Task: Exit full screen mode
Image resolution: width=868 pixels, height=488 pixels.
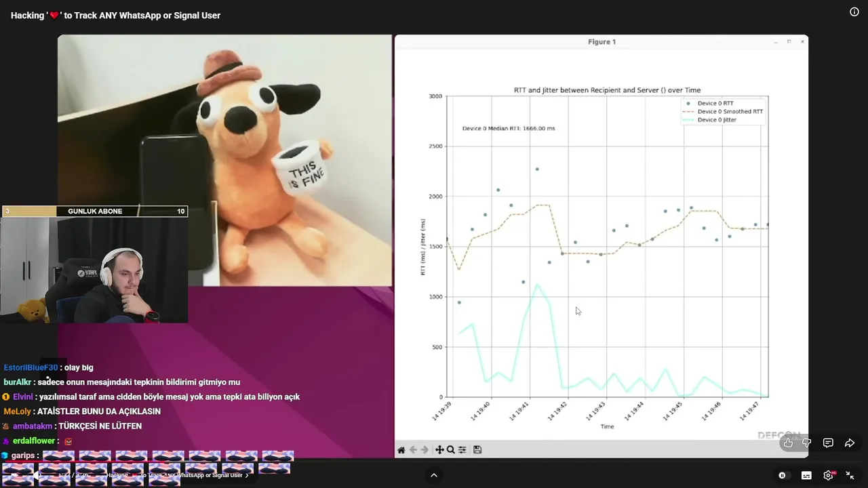Action: [850, 475]
